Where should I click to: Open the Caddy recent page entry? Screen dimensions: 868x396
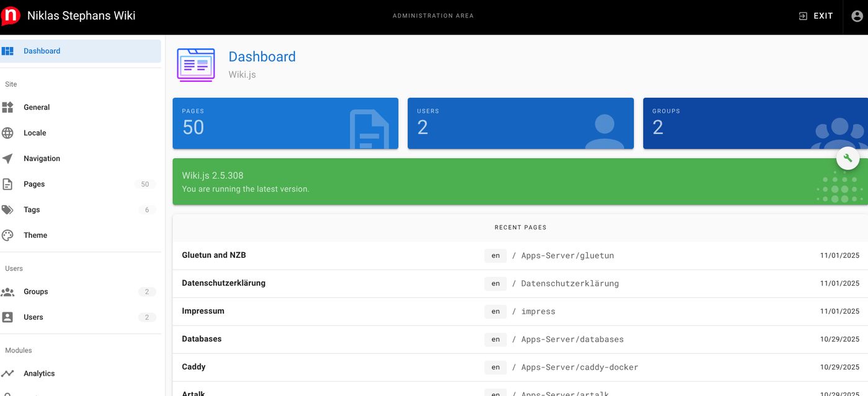point(193,367)
